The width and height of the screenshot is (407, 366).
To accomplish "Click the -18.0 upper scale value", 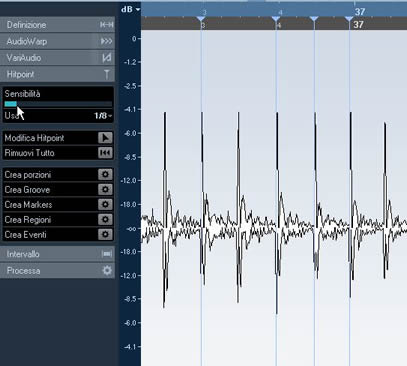I will (130, 205).
